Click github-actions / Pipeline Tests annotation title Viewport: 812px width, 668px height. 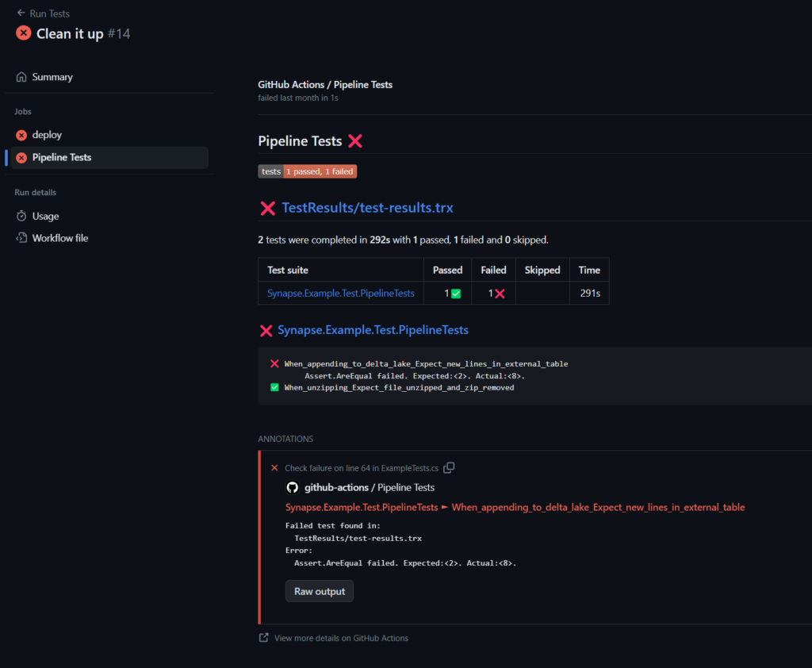tap(370, 488)
